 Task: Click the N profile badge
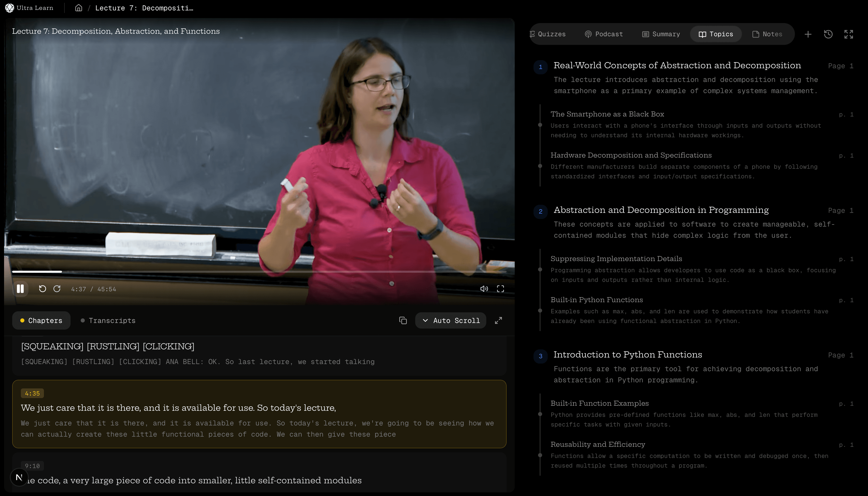click(x=19, y=477)
